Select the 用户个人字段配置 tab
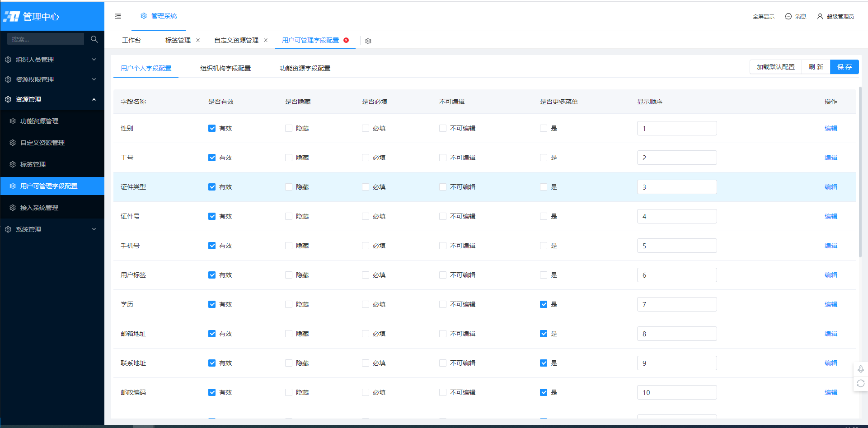This screenshot has height=428, width=868. pos(146,68)
